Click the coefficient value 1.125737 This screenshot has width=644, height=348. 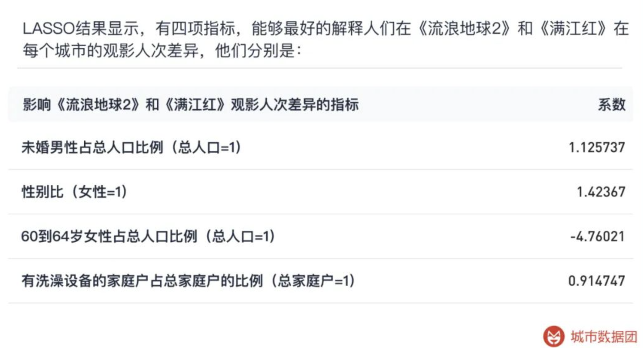pos(597,147)
